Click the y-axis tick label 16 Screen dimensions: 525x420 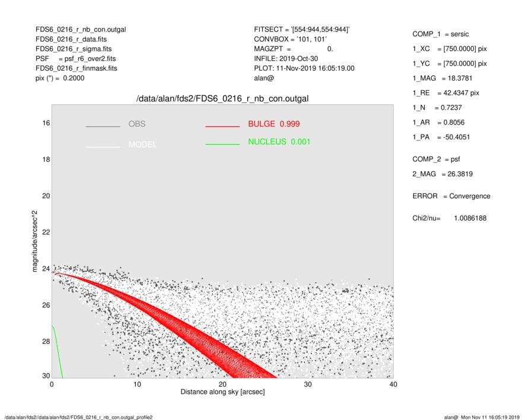pyautogui.click(x=46, y=123)
